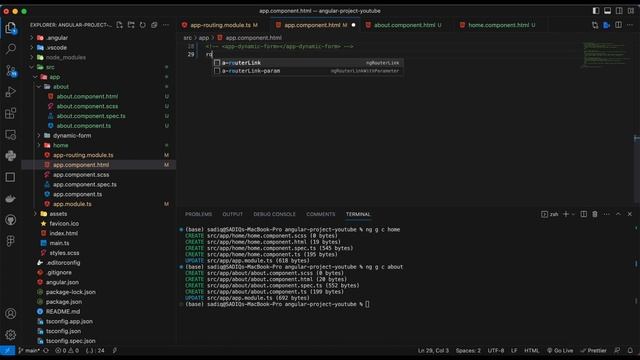Image resolution: width=640 pixels, height=360 pixels.
Task: Open the remote window indicator
Action: tap(7, 350)
